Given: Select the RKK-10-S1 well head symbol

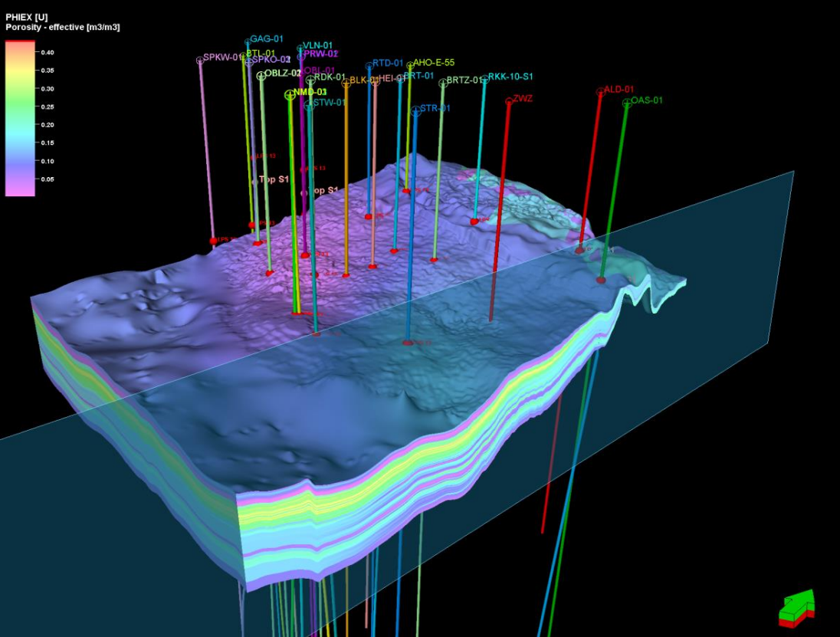Looking at the screenshot, I should tap(485, 80).
